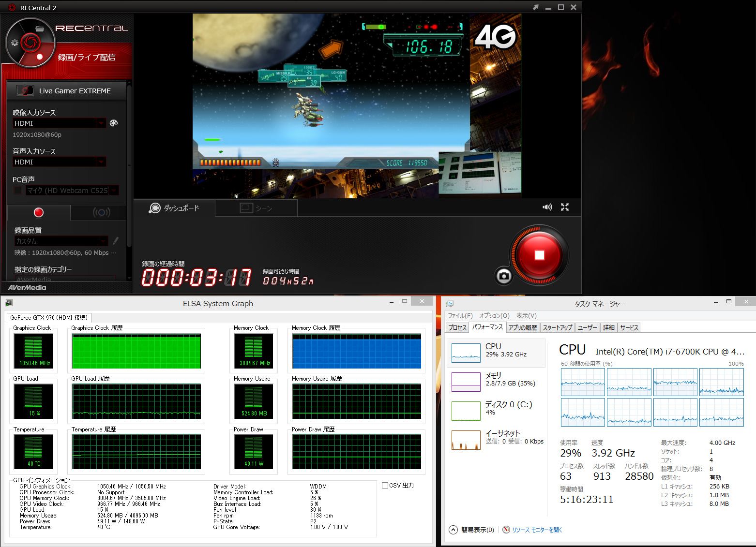Collapse Task Manager with the simple view arrow icon
Screen dimensions: 756x547
tap(453, 530)
